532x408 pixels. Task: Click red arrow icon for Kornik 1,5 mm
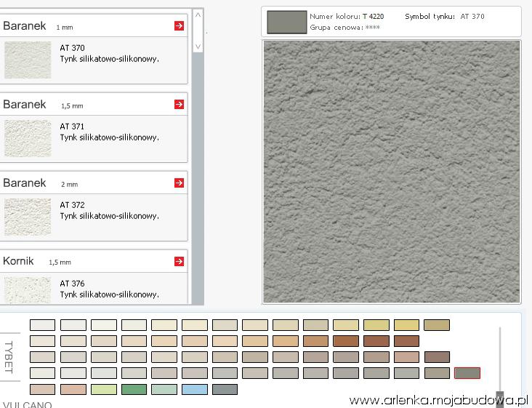pyautogui.click(x=179, y=261)
